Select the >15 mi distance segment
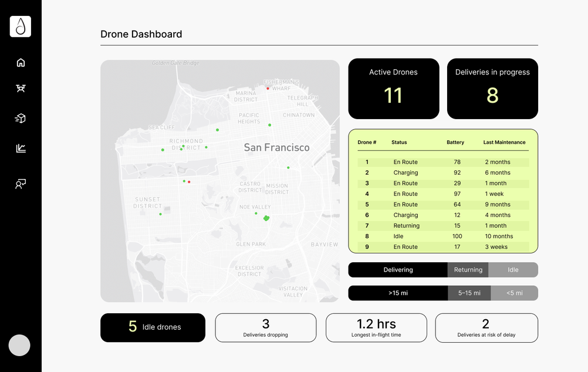 (398, 293)
